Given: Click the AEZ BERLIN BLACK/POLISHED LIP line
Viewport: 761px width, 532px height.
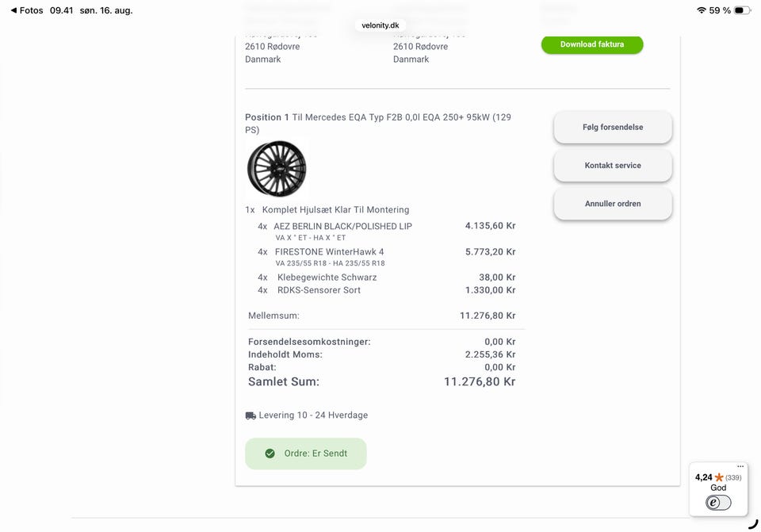Looking at the screenshot, I should pyautogui.click(x=342, y=226).
